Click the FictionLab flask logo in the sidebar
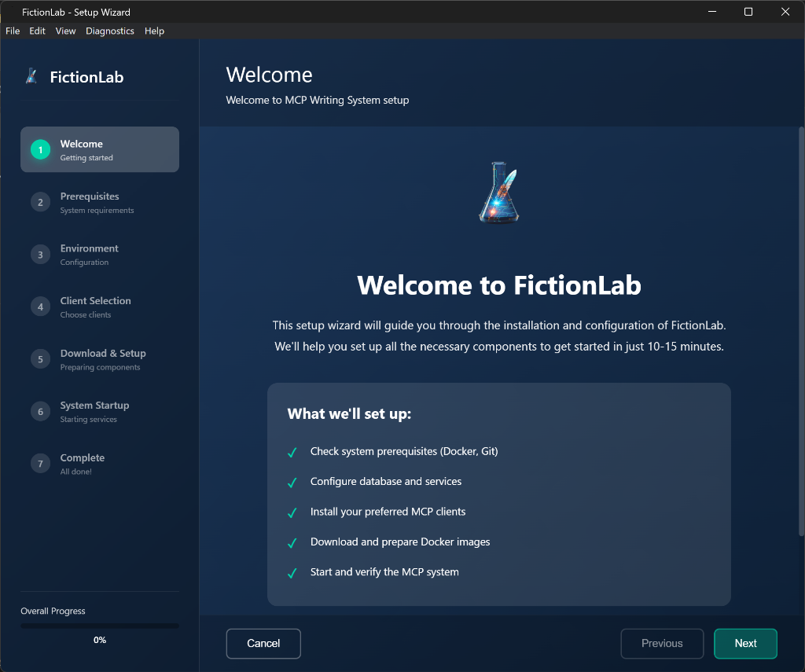 [31, 76]
